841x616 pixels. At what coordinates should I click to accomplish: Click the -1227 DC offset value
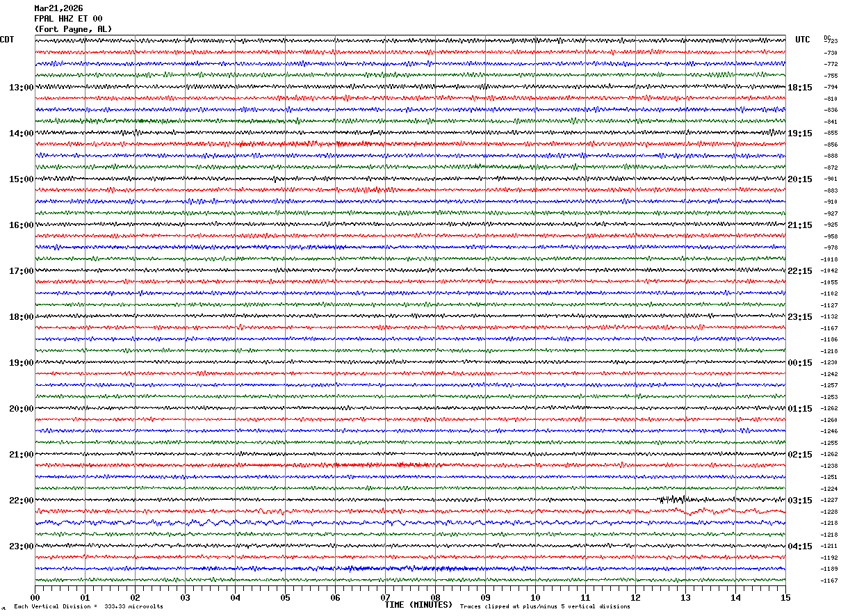[829, 500]
